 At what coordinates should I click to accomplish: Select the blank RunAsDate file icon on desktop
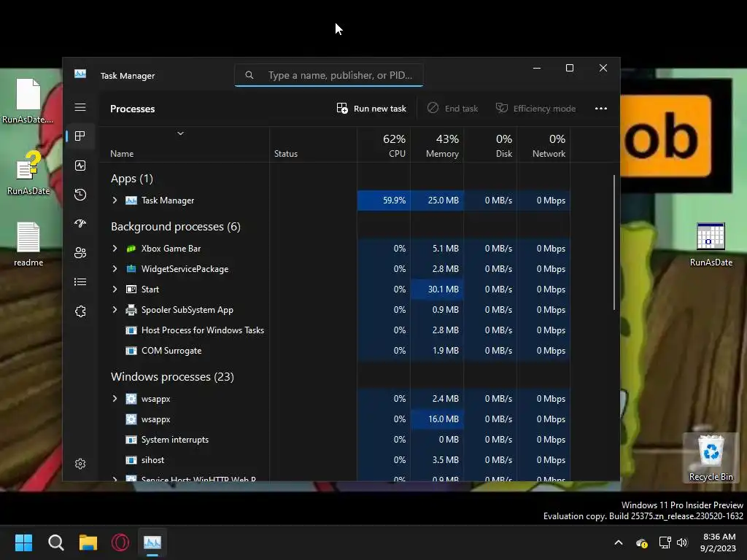[28, 101]
